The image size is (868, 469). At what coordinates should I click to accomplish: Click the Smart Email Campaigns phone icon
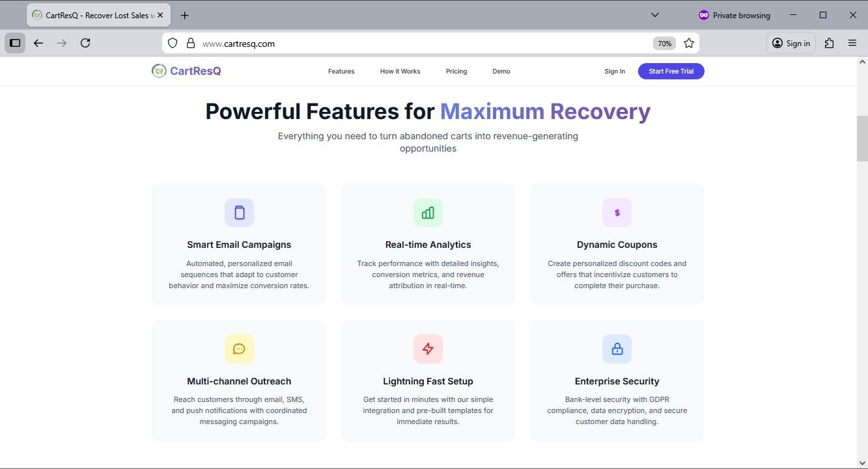pyautogui.click(x=239, y=212)
